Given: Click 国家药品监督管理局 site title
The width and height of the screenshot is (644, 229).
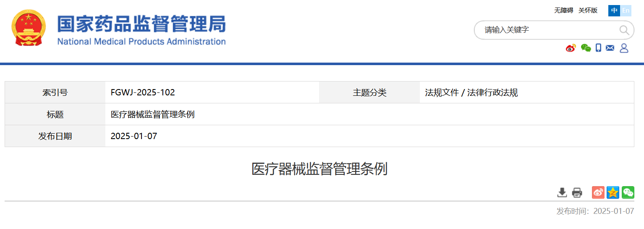Looking at the screenshot, I should pyautogui.click(x=141, y=24).
